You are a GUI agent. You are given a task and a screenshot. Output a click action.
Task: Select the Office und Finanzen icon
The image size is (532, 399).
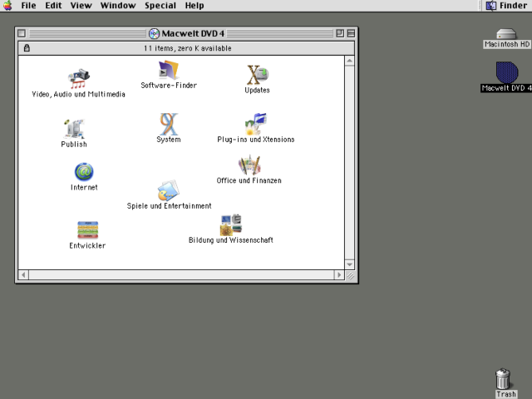(249, 165)
